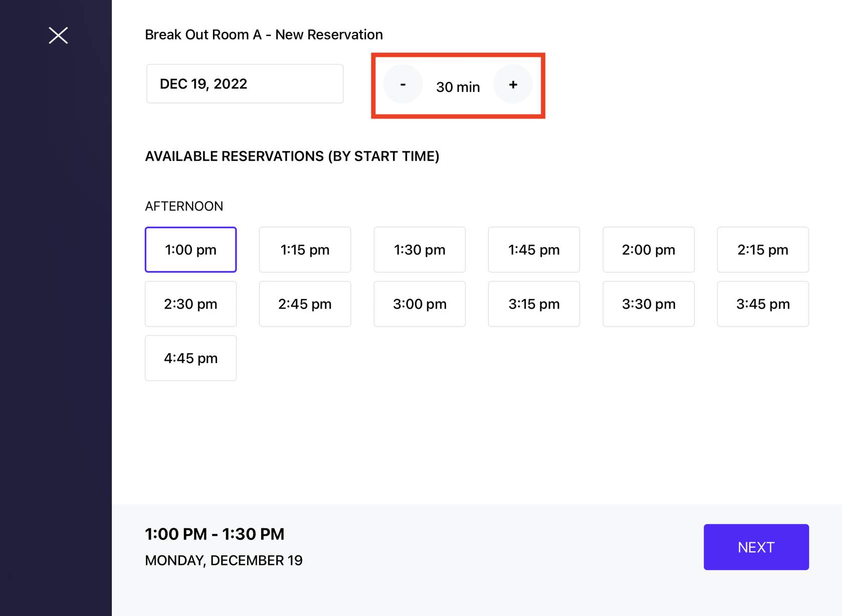Choose the 2:45 pm start time
The width and height of the screenshot is (842, 616).
coord(305,304)
